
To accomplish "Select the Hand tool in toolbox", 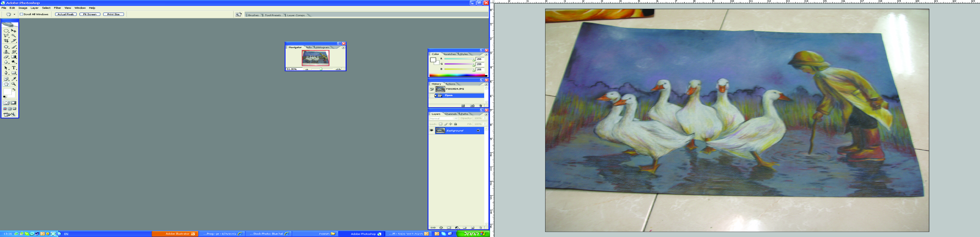I will (6, 84).
